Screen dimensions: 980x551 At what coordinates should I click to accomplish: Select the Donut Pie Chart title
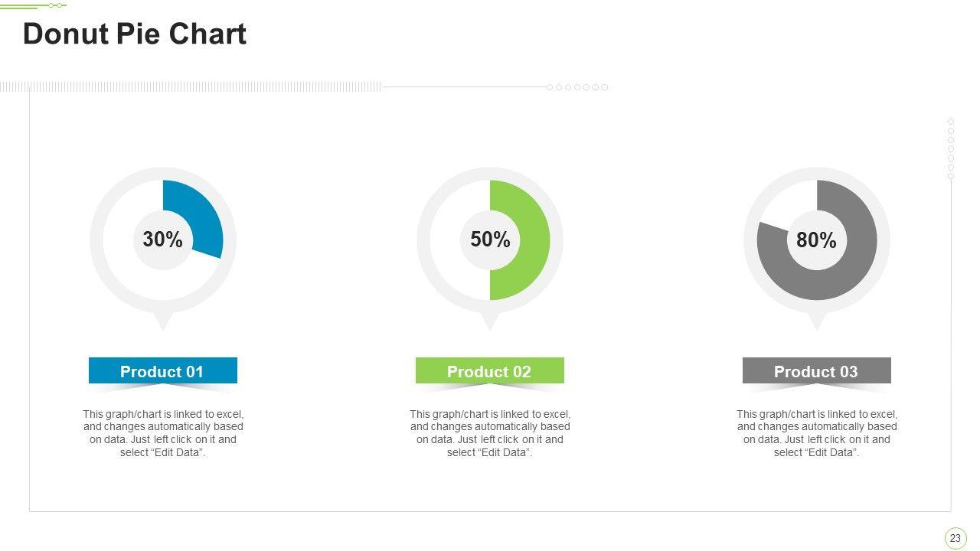135,34
